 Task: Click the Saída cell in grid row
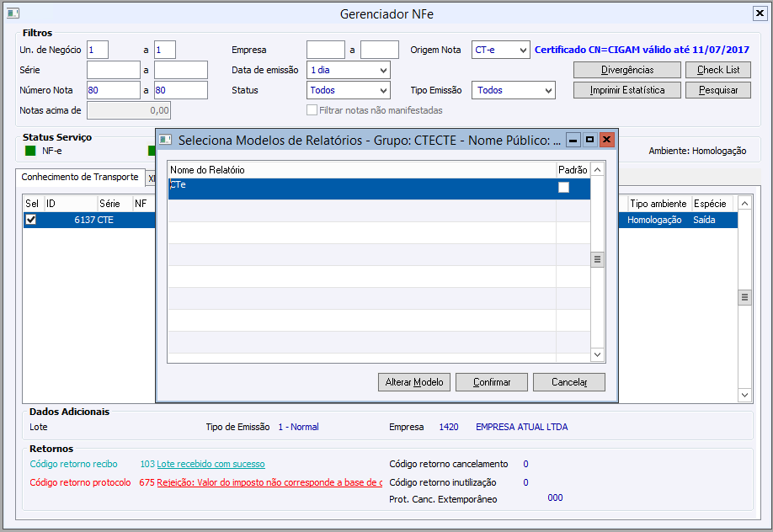pos(704,220)
